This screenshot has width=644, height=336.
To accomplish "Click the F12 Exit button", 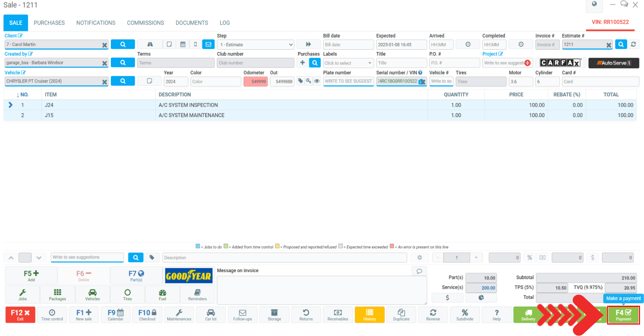I will click(x=20, y=315).
